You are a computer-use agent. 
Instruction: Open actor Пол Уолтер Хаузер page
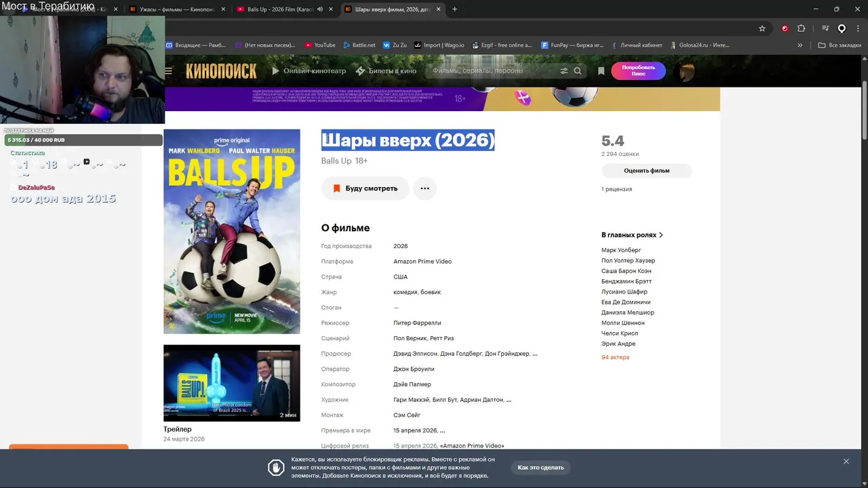point(628,260)
